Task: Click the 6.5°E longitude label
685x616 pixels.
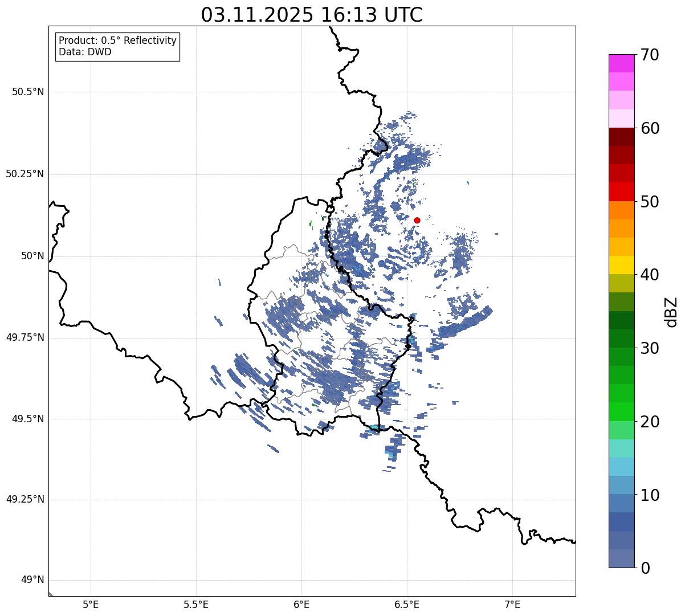Action: [407, 605]
